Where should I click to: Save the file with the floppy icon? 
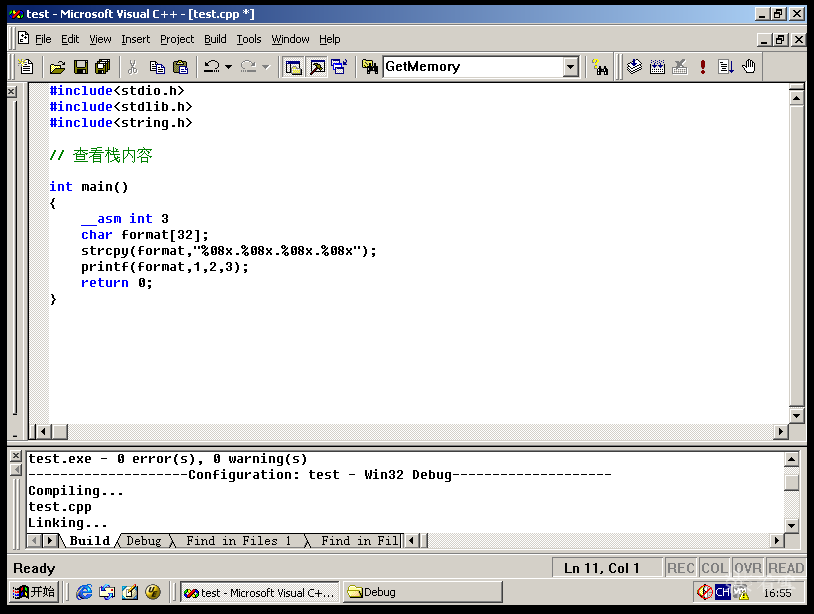coord(80,67)
